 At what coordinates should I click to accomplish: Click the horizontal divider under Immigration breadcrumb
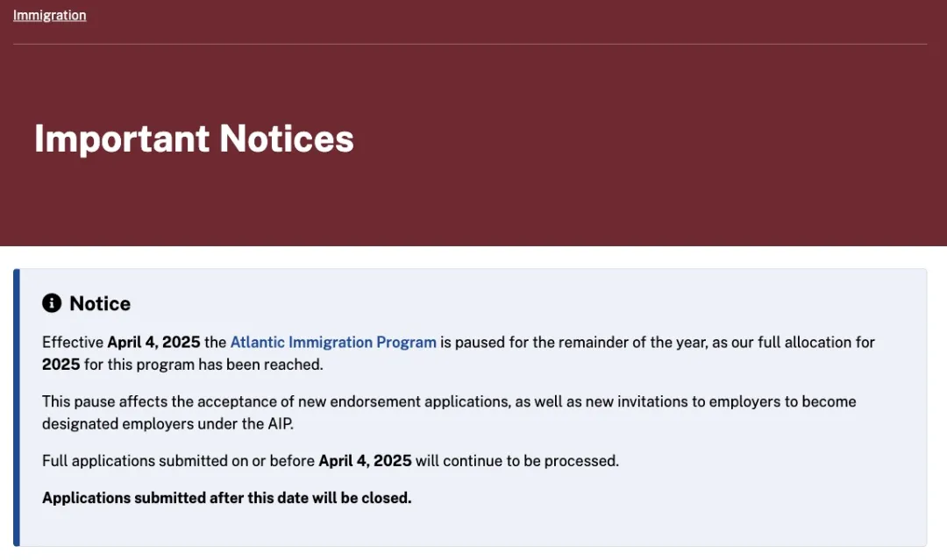click(x=470, y=44)
